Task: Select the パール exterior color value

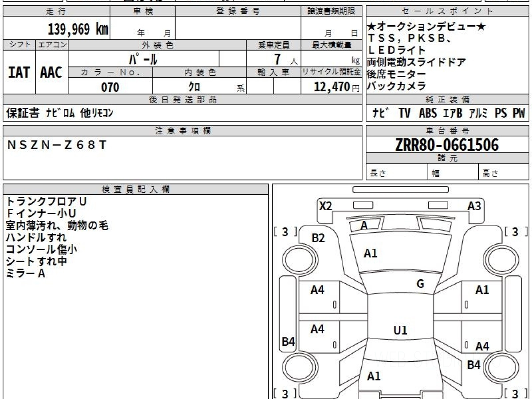Action: [143, 59]
